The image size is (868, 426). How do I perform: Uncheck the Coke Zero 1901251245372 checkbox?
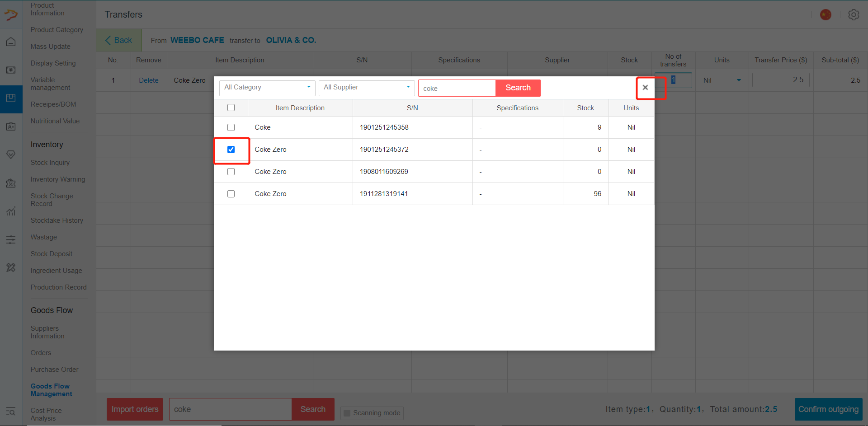(x=231, y=150)
